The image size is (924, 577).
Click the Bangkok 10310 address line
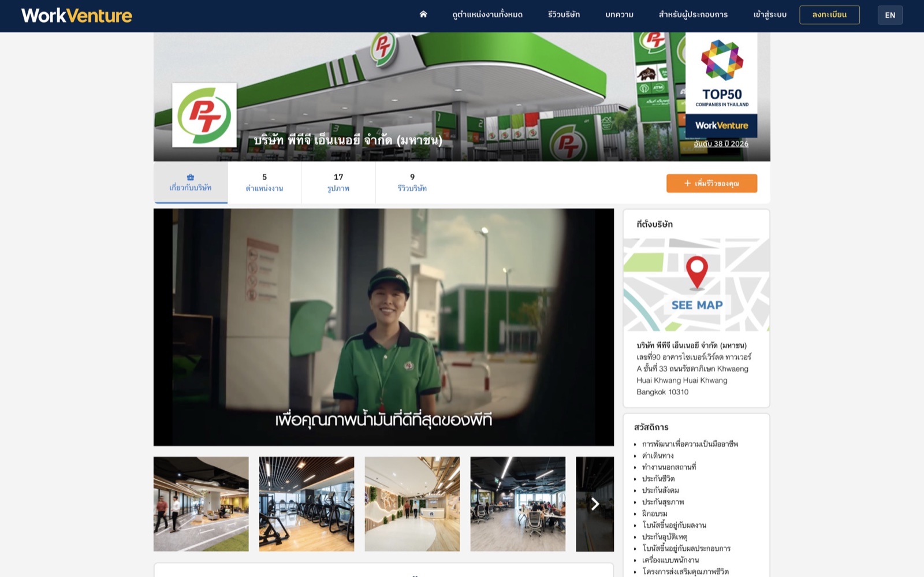662,392
